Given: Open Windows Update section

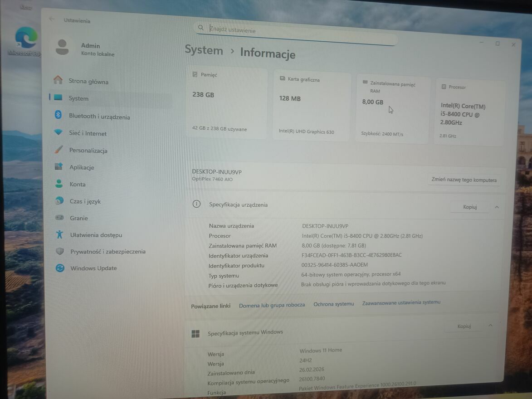Looking at the screenshot, I should [93, 268].
